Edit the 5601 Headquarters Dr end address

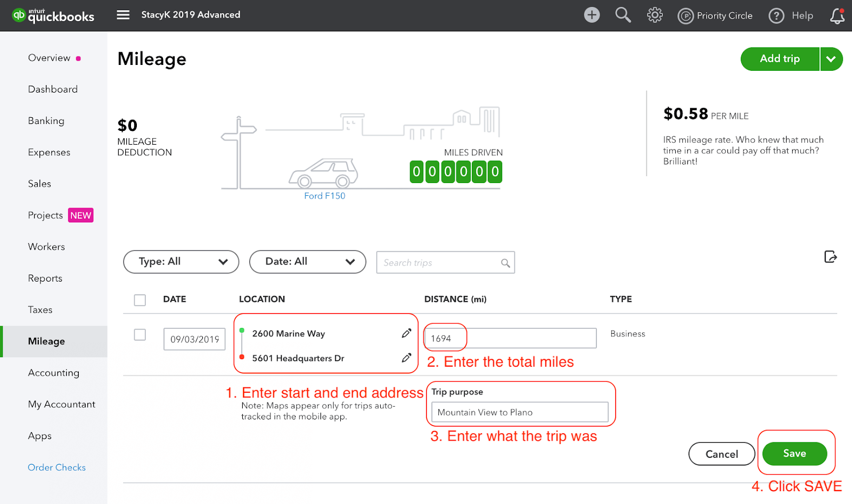click(x=406, y=358)
